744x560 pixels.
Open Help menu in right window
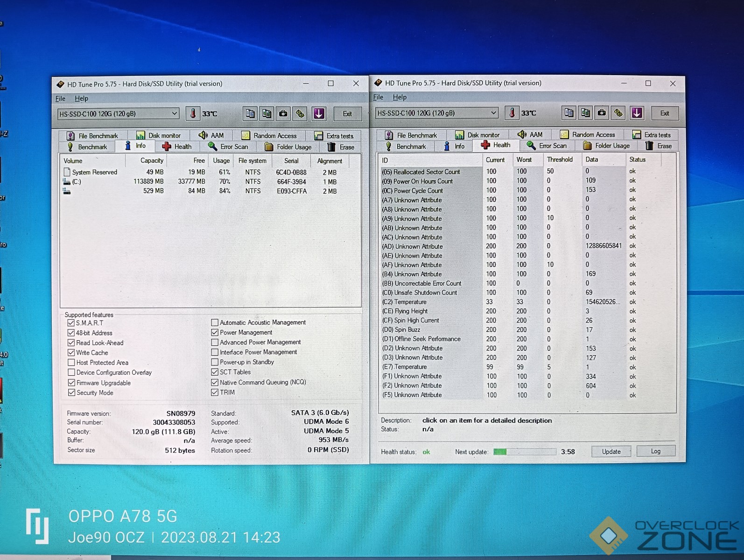400,97
